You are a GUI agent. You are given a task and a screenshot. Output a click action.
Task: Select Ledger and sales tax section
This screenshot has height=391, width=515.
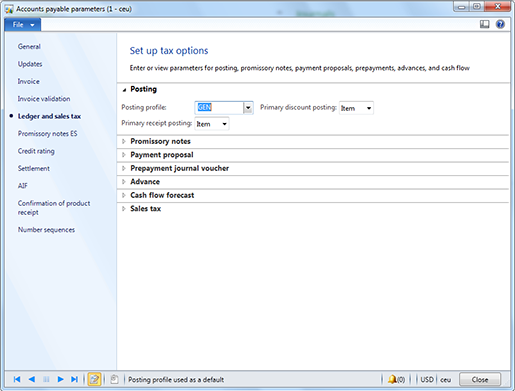(x=49, y=116)
